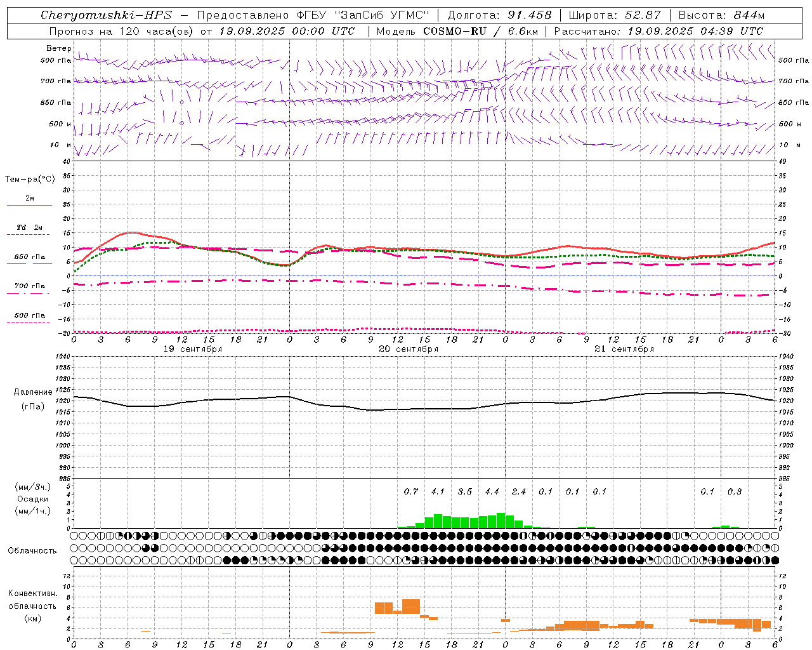Click the 20 сентября date label

pyautogui.click(x=409, y=349)
